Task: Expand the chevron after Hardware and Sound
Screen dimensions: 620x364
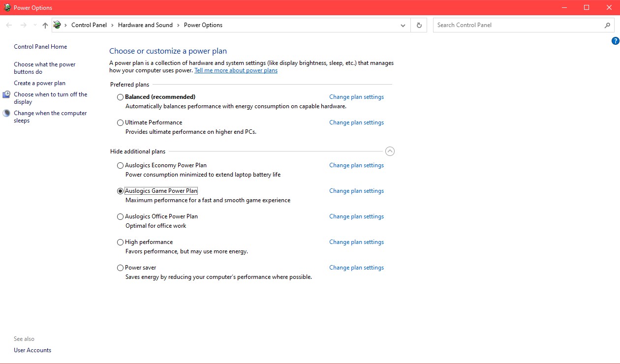Action: point(178,25)
